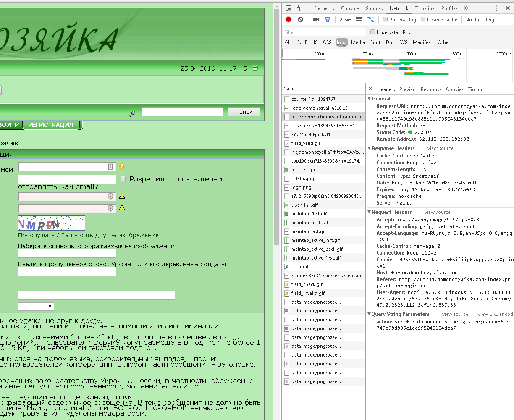Check the Hide data URLs option
The width and height of the screenshot is (514, 420).
click(372, 32)
